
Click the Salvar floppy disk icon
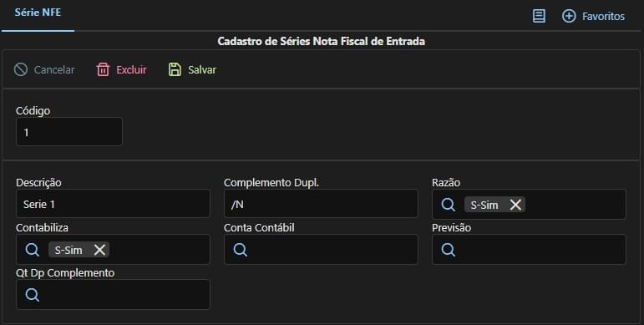(175, 69)
